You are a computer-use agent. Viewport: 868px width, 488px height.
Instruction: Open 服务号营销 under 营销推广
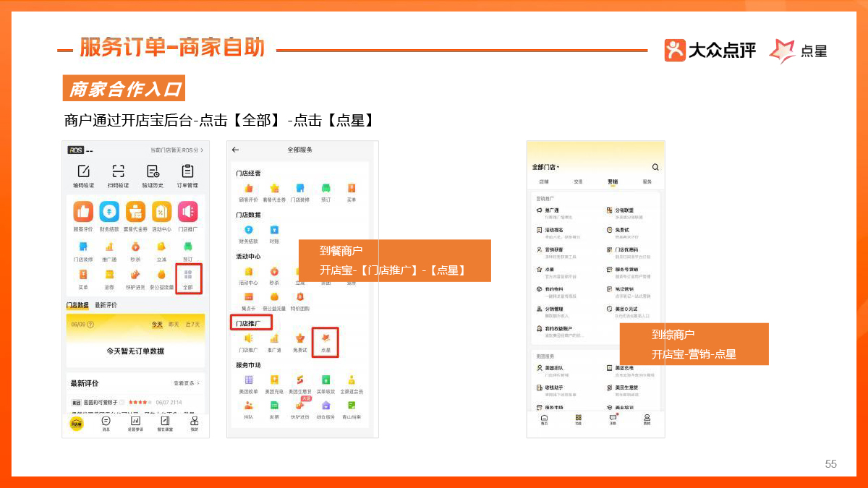point(629,271)
